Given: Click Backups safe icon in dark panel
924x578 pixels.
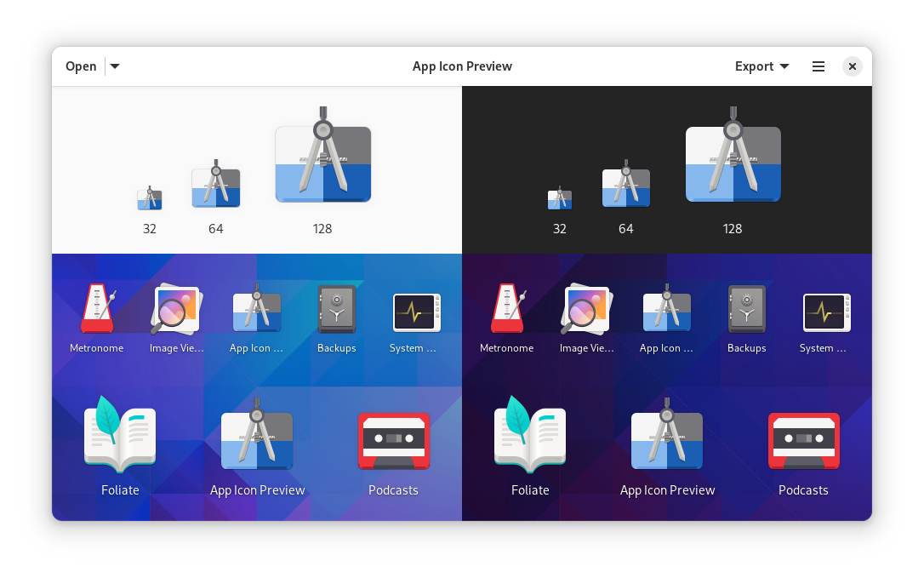Looking at the screenshot, I should pyautogui.click(x=747, y=310).
